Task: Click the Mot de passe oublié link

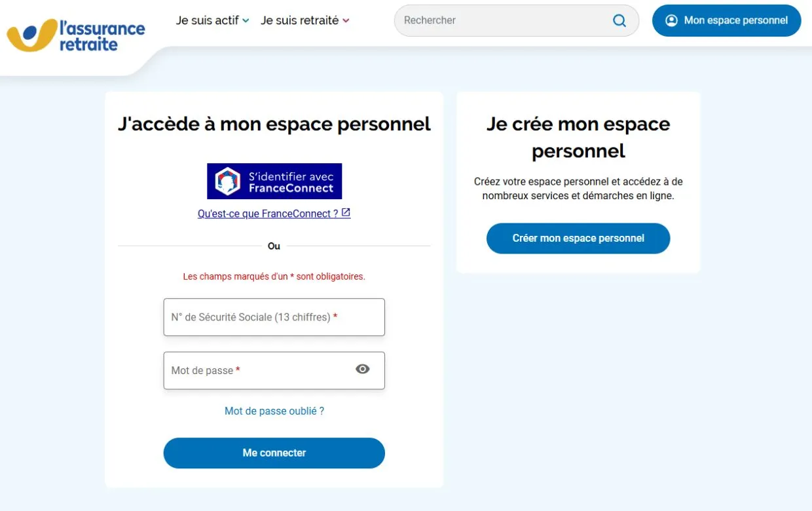Action: tap(274, 411)
